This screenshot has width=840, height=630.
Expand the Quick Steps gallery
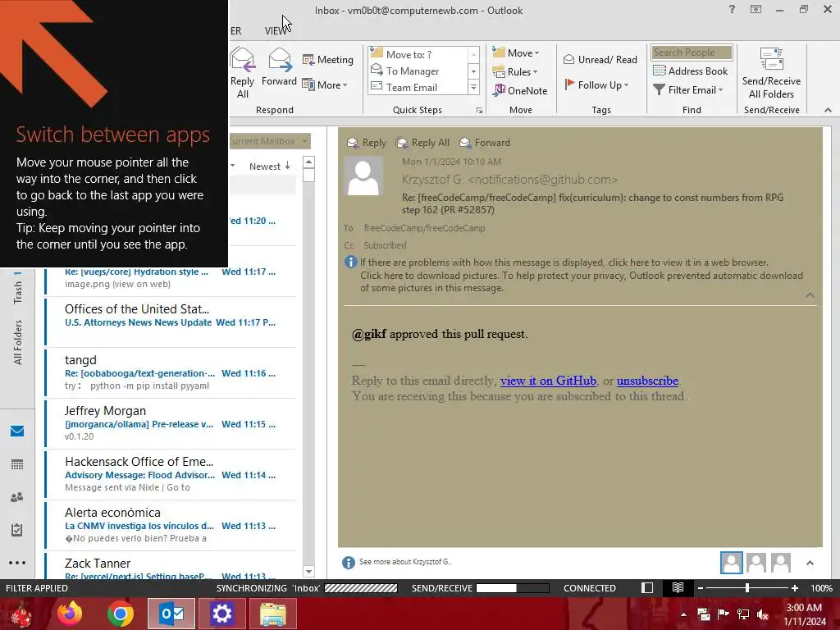coord(473,87)
